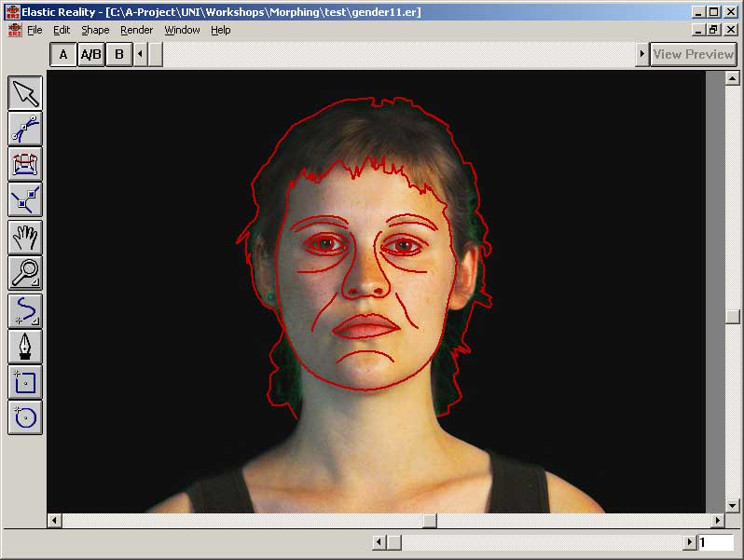Screen dimensions: 744x560
Task: Select the hand pan tool
Action: (x=25, y=237)
